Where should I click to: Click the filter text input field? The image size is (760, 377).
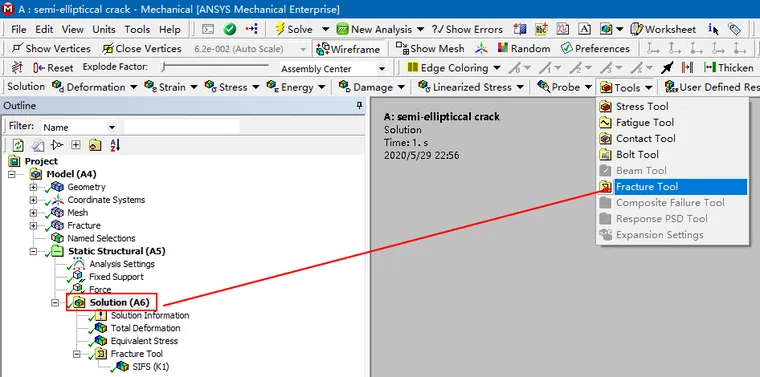click(x=181, y=127)
